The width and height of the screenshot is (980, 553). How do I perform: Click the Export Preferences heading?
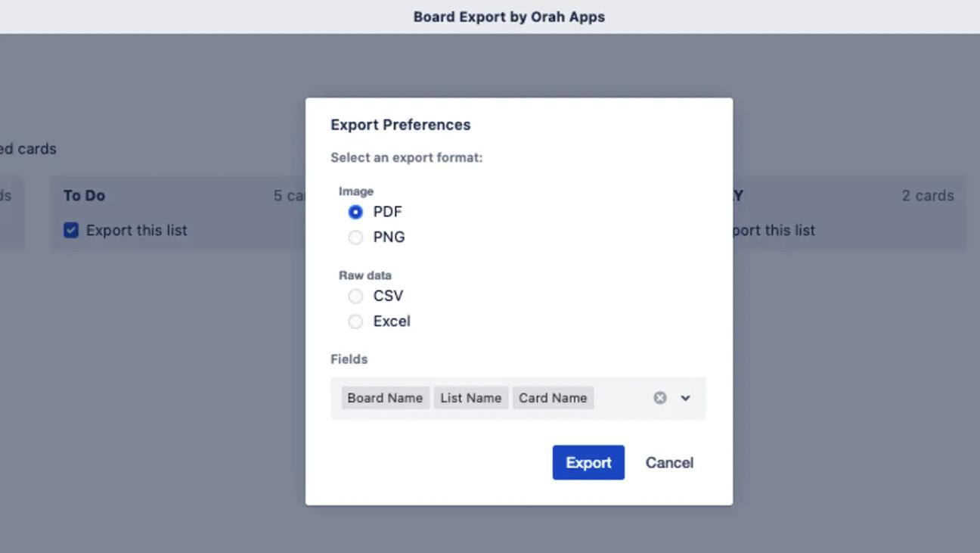coord(400,124)
